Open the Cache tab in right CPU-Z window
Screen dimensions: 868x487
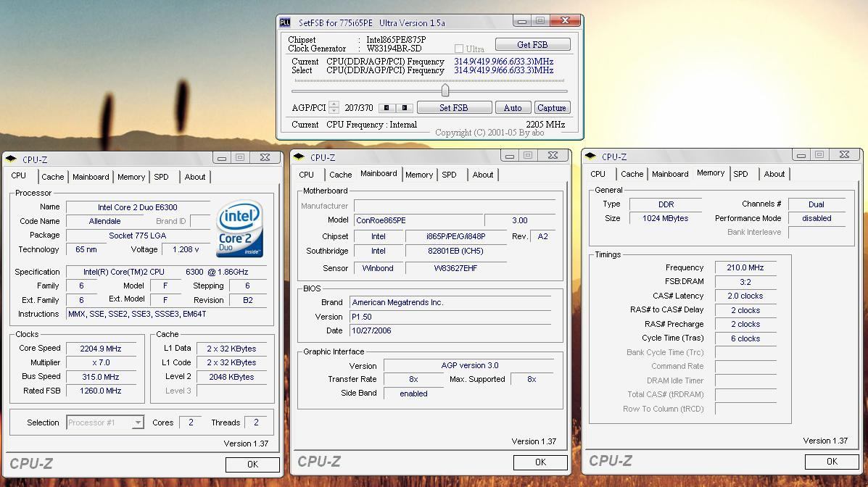(x=632, y=175)
